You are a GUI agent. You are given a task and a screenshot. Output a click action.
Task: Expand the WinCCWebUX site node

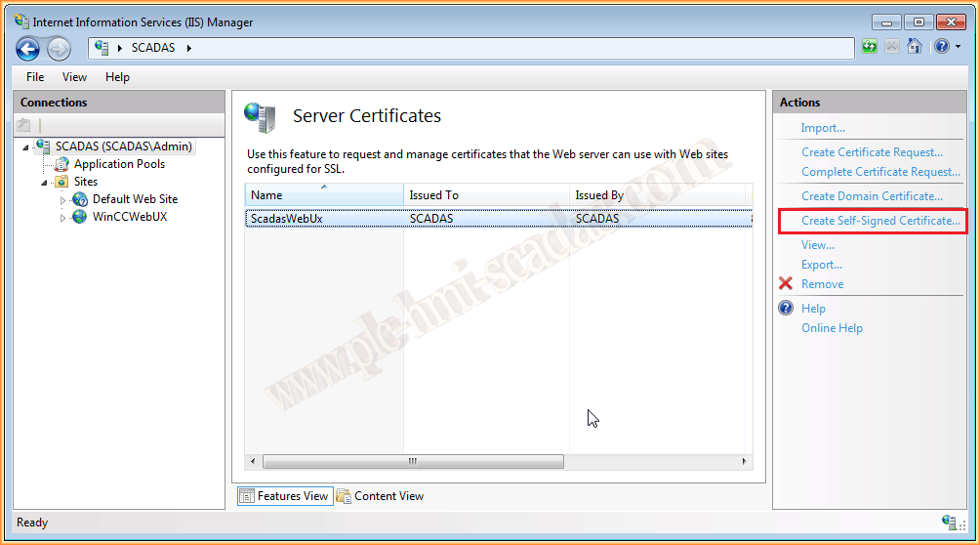coord(63,218)
